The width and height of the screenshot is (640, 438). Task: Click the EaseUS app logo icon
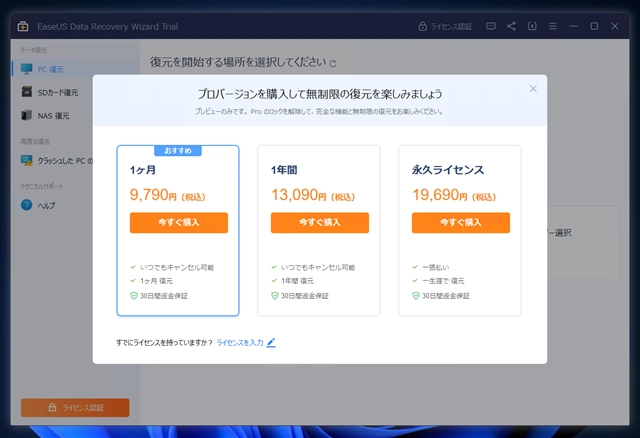pyautogui.click(x=23, y=27)
